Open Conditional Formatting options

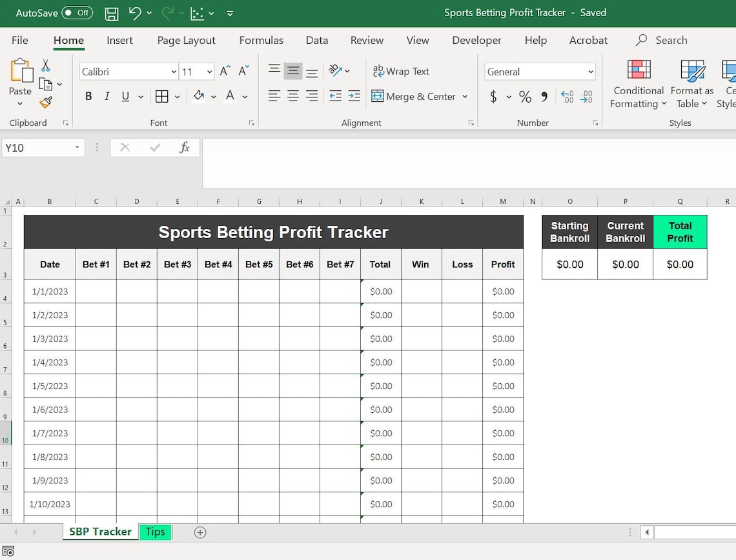(x=638, y=84)
